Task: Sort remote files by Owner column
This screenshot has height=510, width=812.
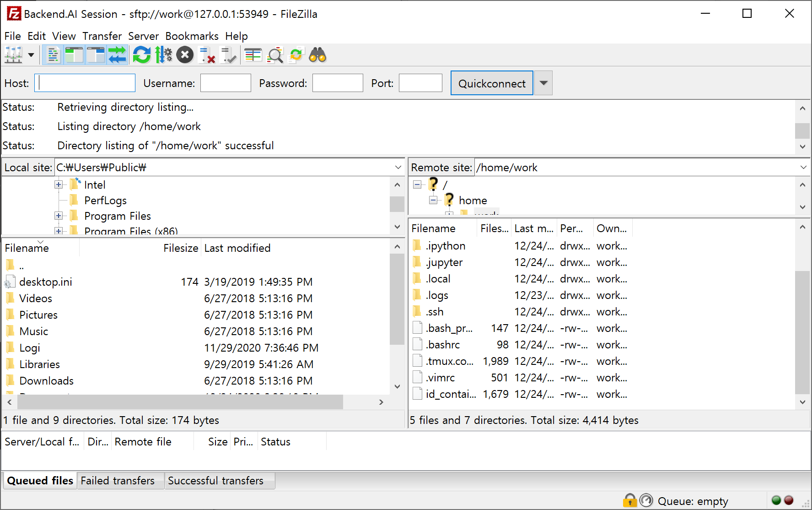Action: coord(612,228)
